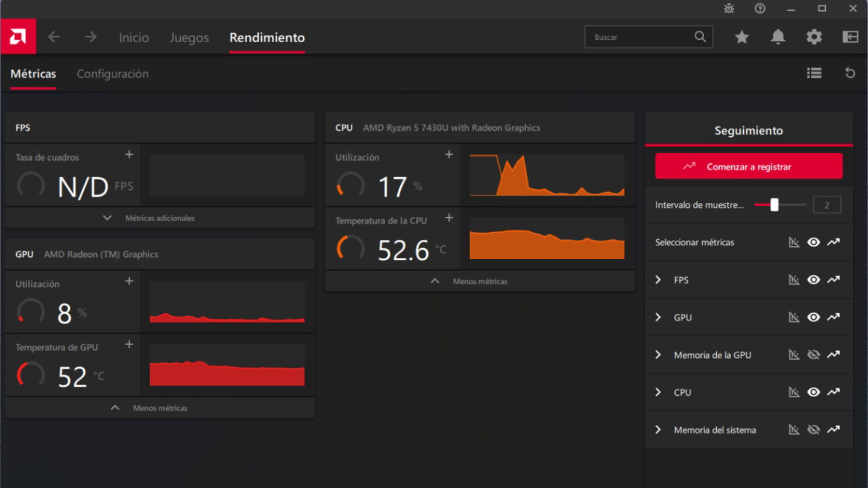Expand the GPU tracking row
The width and height of the screenshot is (868, 488).
click(658, 317)
